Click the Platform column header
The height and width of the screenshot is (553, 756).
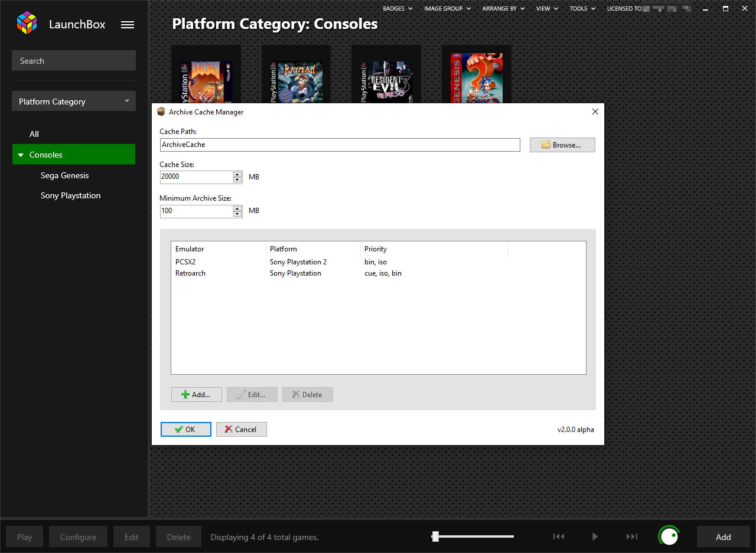[x=313, y=249]
